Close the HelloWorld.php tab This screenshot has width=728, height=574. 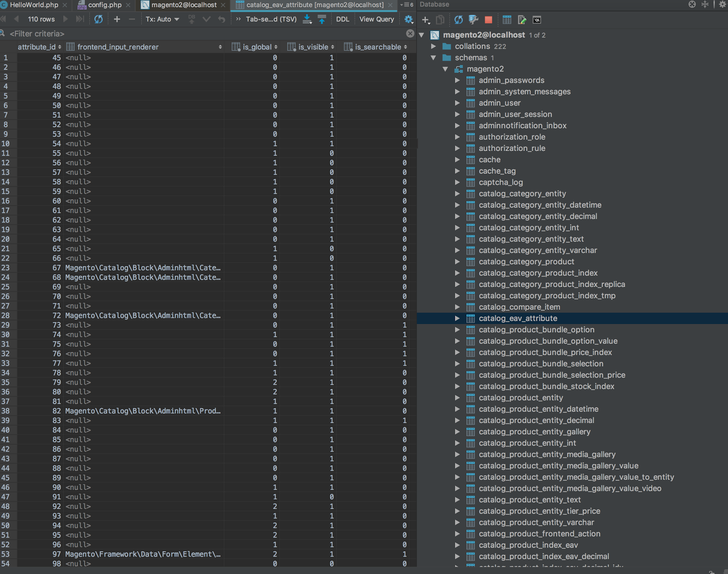pyautogui.click(x=65, y=5)
